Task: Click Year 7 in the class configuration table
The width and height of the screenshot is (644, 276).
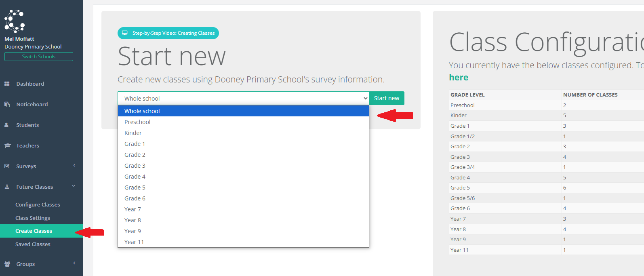Action: tap(458, 219)
